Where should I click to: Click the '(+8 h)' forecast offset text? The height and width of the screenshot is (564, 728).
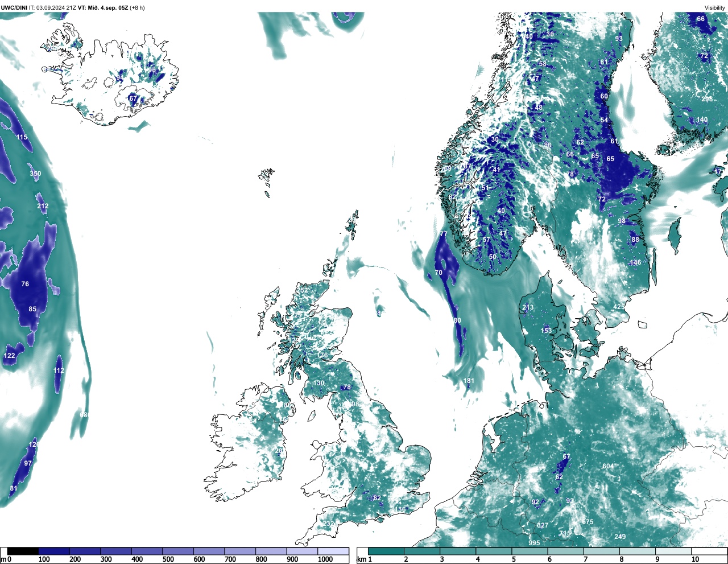(137, 8)
